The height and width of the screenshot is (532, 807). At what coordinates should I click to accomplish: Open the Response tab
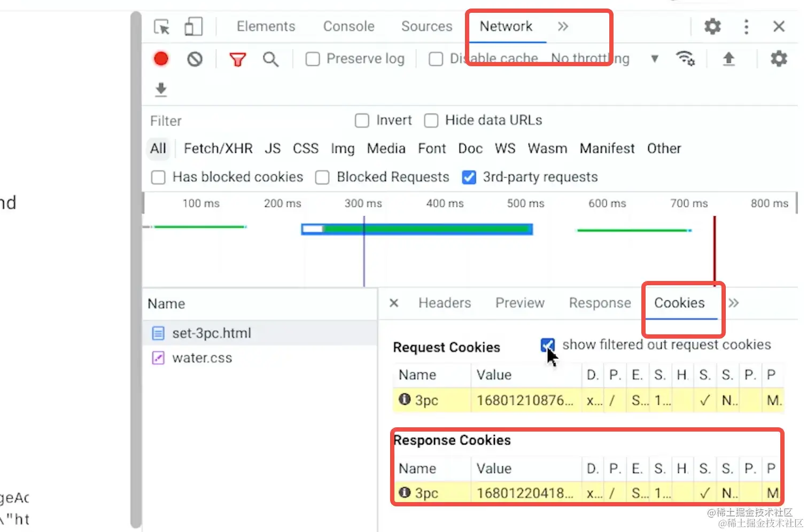coord(600,303)
